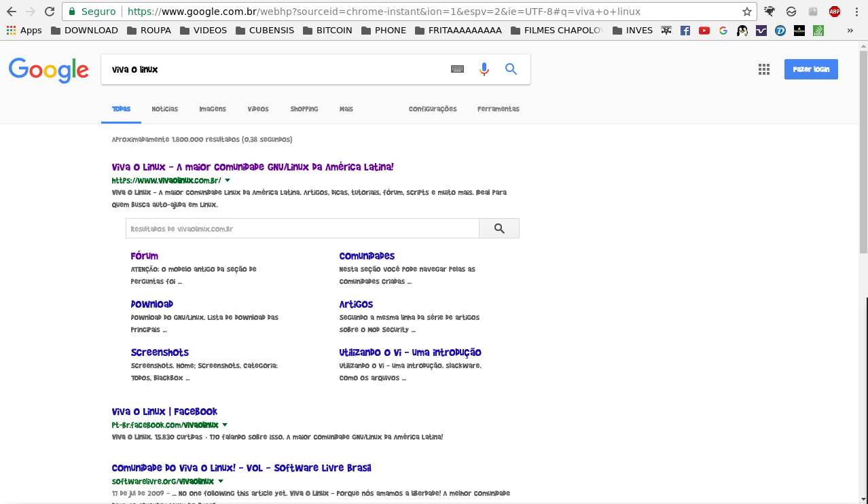Click the browser forward arrow

click(31, 12)
